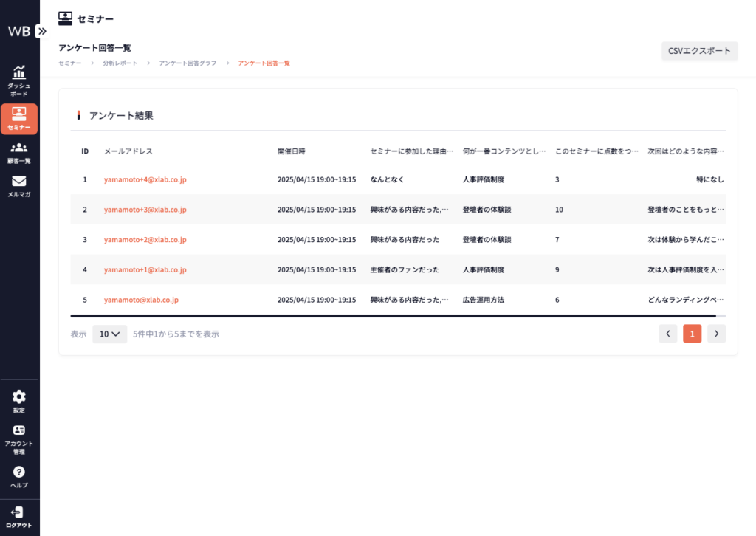756x536 pixels.
Task: Go to the previous page arrow
Action: (667, 334)
